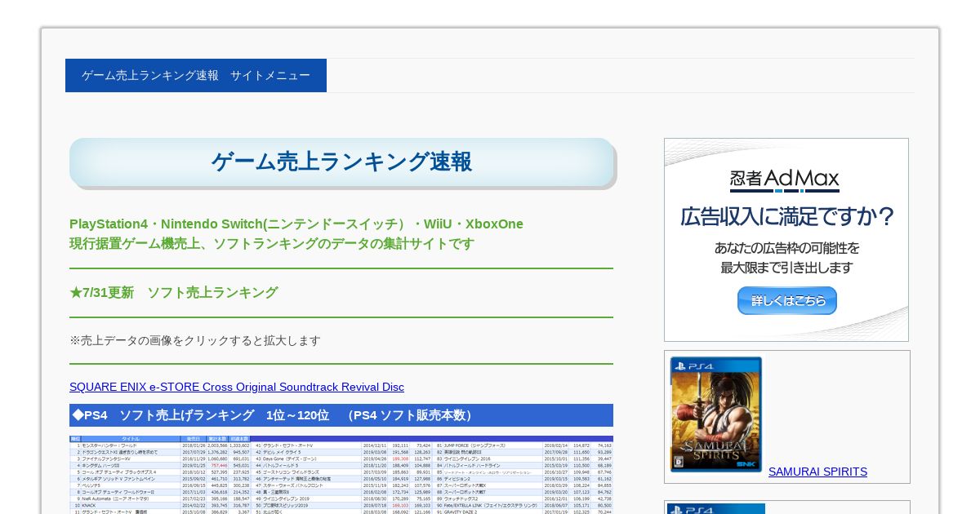Click the SAMURAI SPIRITS PS4 cover image
This screenshot has height=514, width=980.
[x=716, y=414]
